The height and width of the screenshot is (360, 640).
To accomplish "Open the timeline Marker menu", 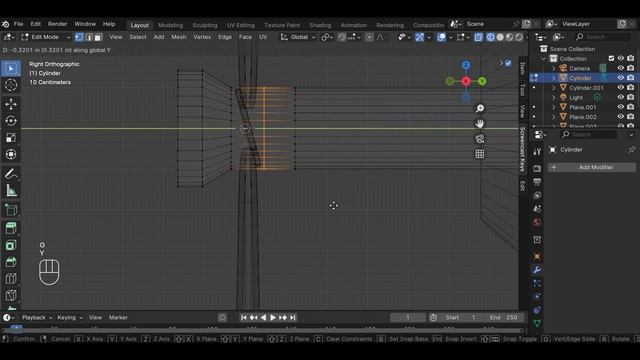I will click(118, 317).
